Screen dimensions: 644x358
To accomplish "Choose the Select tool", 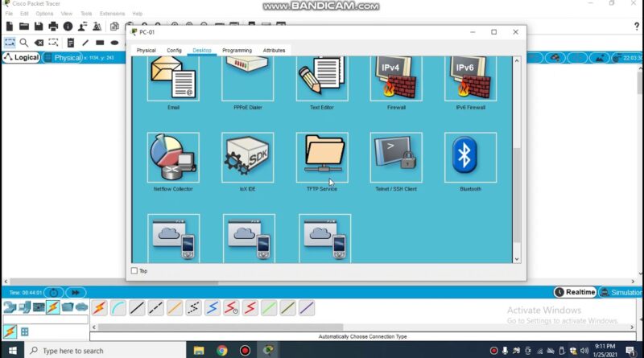I will [10, 43].
